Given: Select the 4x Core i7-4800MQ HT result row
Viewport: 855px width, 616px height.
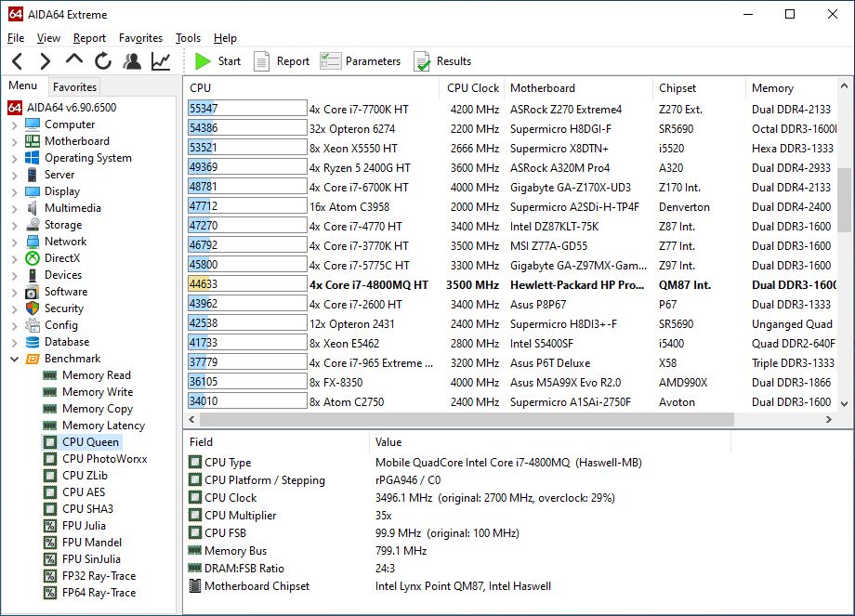Looking at the screenshot, I should [513, 284].
